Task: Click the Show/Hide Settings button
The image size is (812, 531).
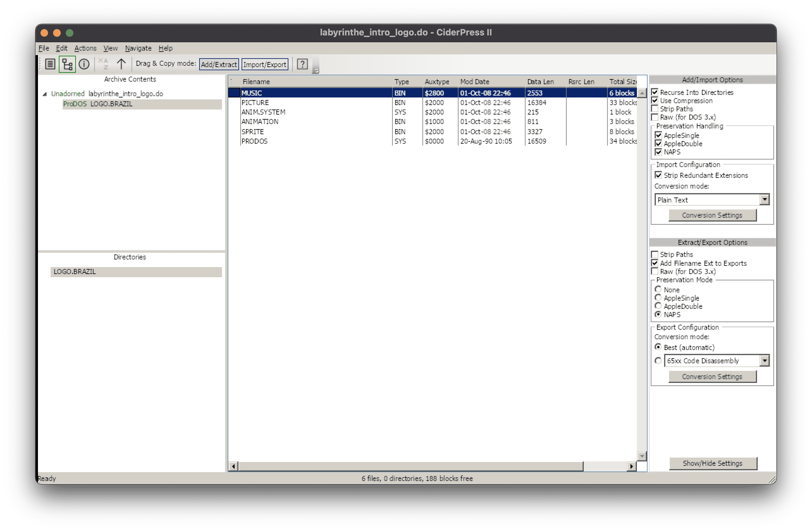Action: pyautogui.click(x=713, y=463)
